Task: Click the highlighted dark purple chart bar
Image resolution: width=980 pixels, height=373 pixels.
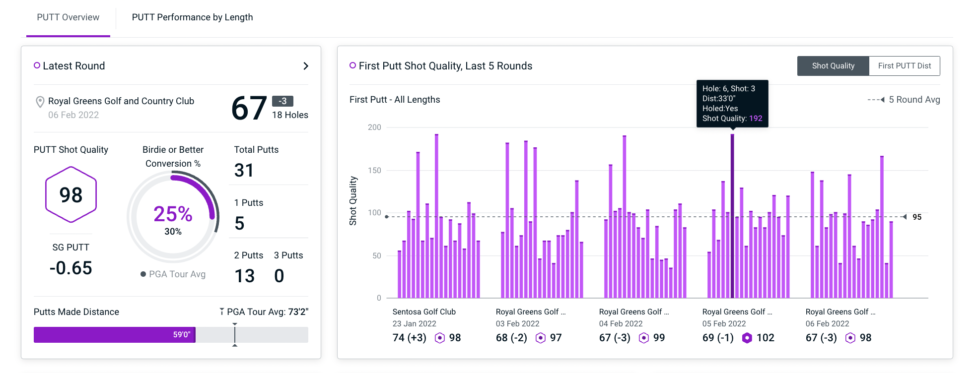Action: pos(732,216)
